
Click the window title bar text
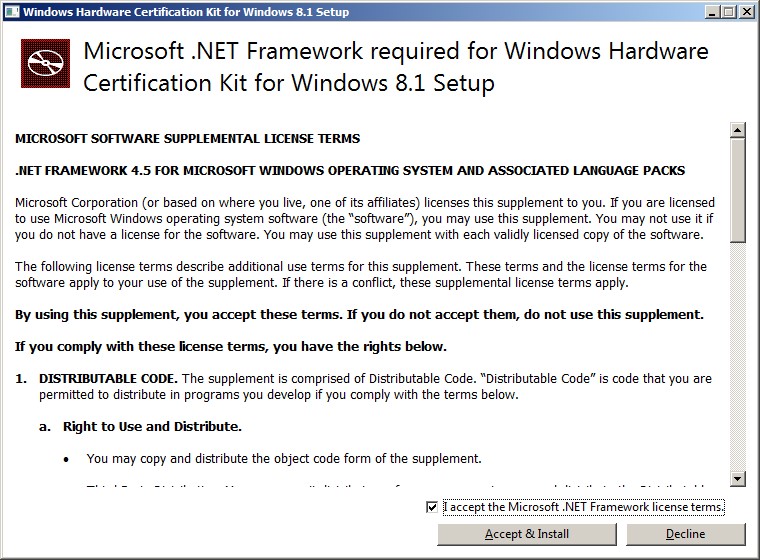(186, 12)
